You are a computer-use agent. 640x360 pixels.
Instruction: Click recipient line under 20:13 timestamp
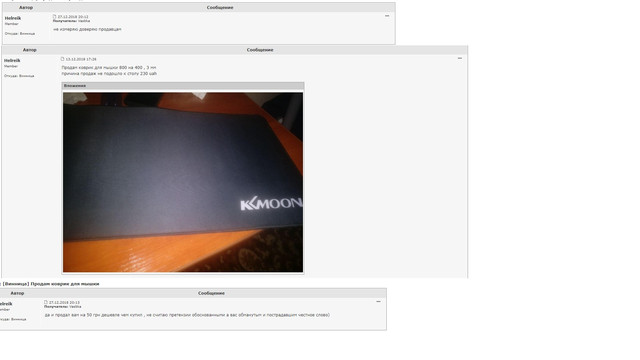pos(63,307)
